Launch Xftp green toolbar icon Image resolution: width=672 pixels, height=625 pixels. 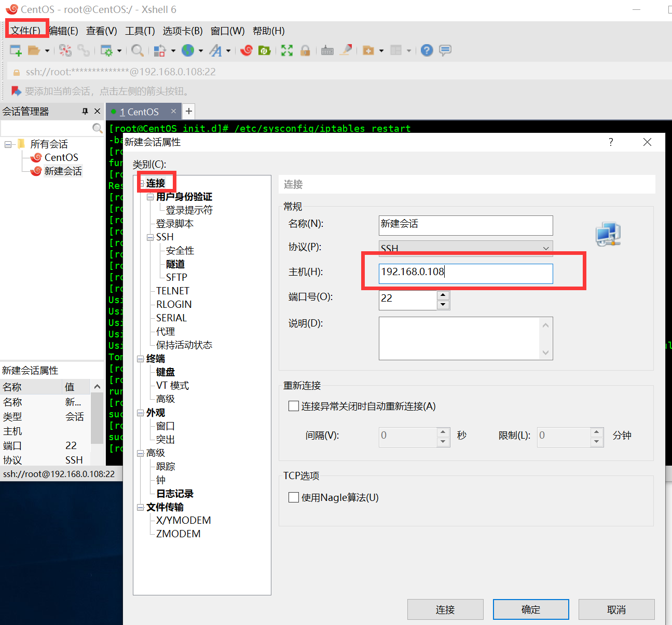point(265,50)
